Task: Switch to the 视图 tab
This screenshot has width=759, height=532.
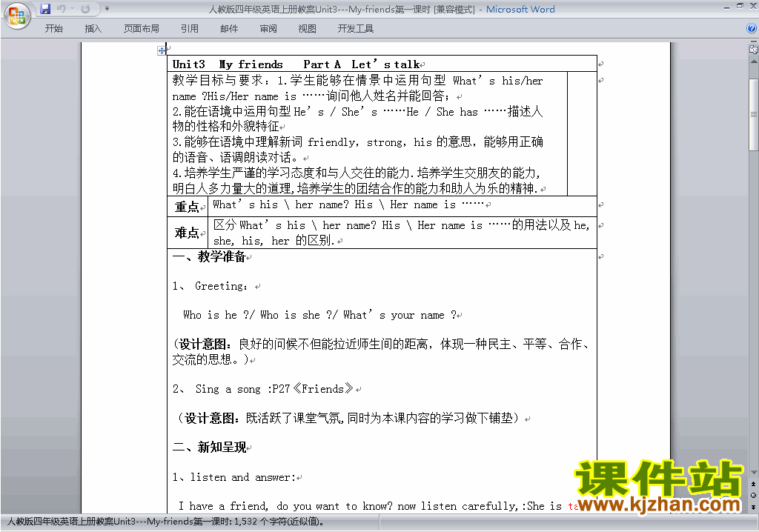Action: point(308,29)
